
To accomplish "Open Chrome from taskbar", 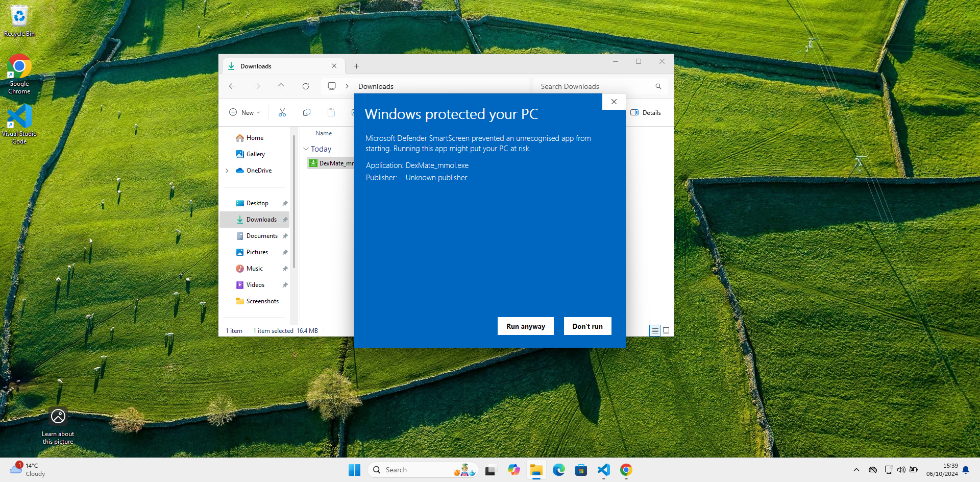I will click(x=626, y=470).
